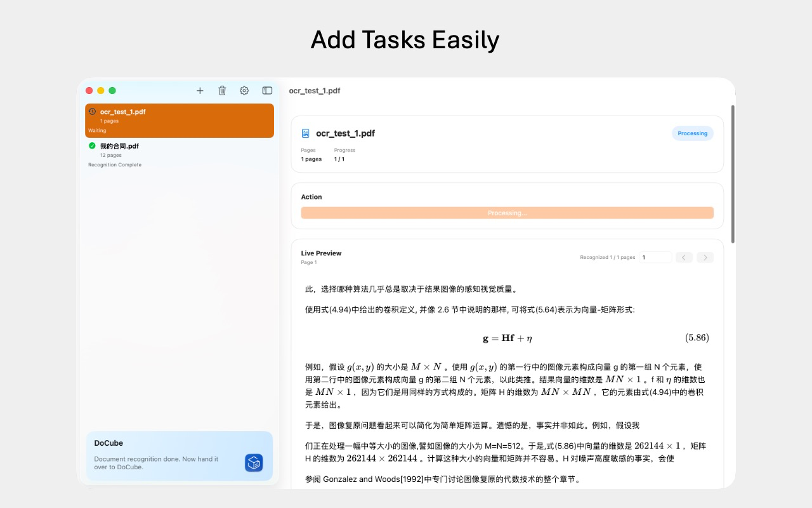Click the 'Page 1' label under Live Preview
The width and height of the screenshot is (812, 508).
pos(309,263)
